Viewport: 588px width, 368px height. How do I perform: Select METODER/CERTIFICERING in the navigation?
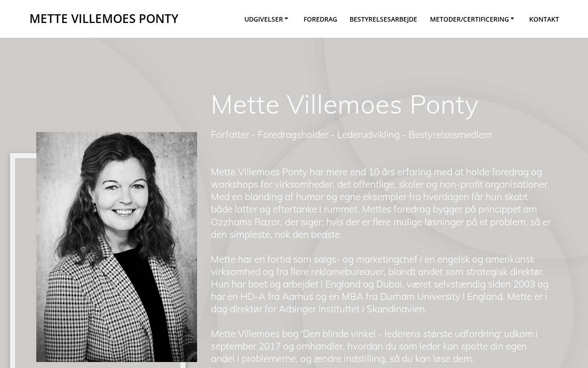(x=469, y=19)
